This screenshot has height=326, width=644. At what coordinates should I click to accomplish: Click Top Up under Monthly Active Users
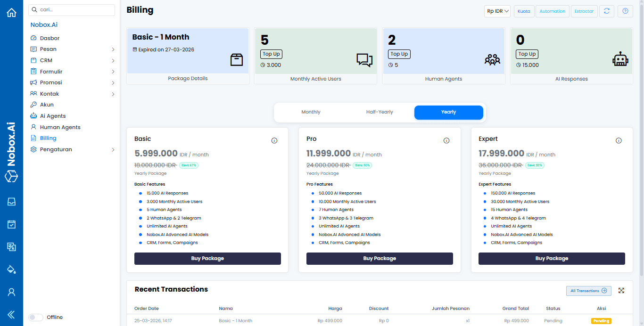coord(271,54)
